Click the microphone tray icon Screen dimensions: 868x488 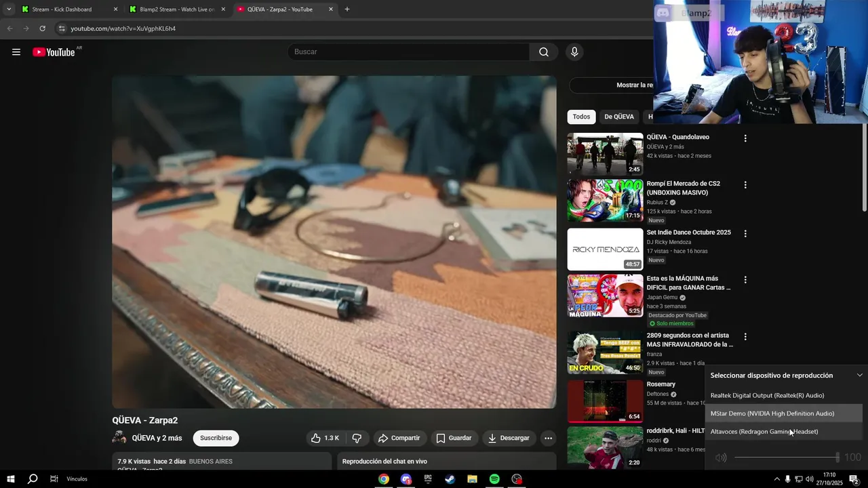pos(787,479)
